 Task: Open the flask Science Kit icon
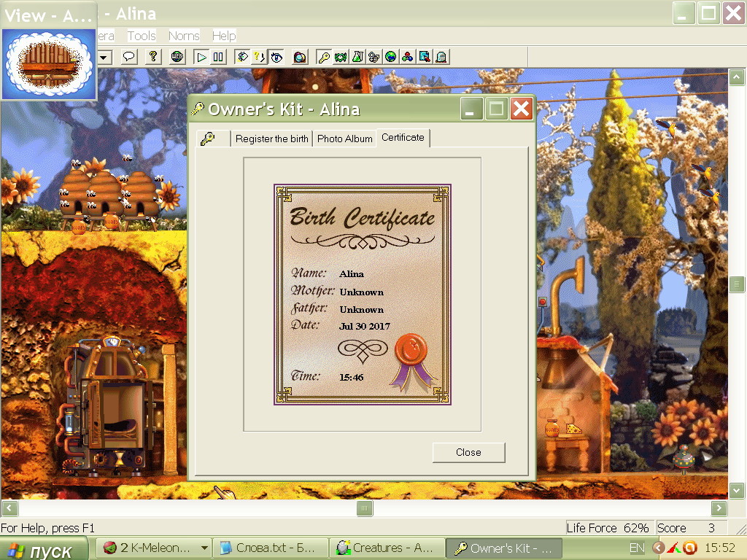(x=357, y=57)
